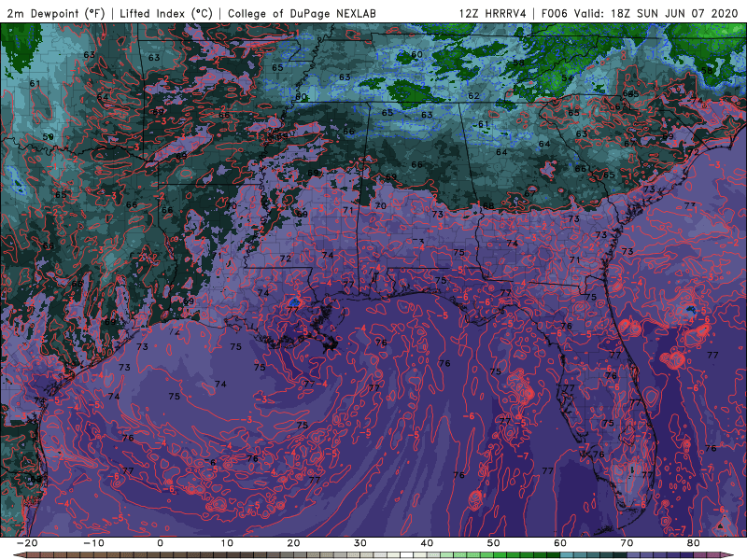Click the left arrow end of color bar

[x=19, y=555]
